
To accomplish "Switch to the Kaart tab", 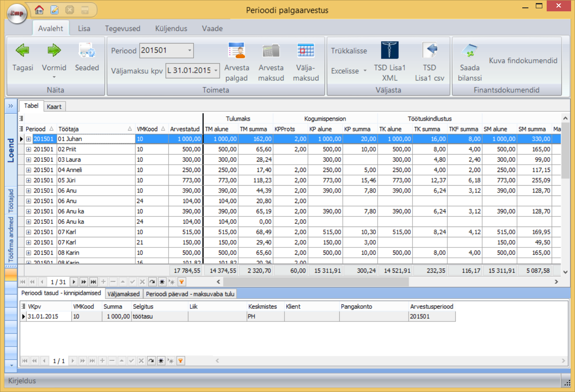I will pos(54,107).
